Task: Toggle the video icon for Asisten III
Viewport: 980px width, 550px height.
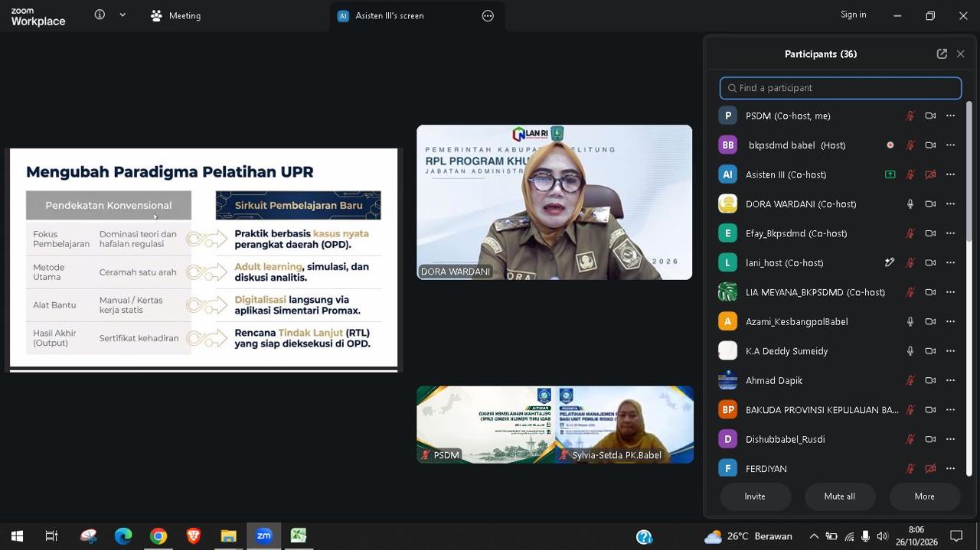Action: click(x=930, y=174)
